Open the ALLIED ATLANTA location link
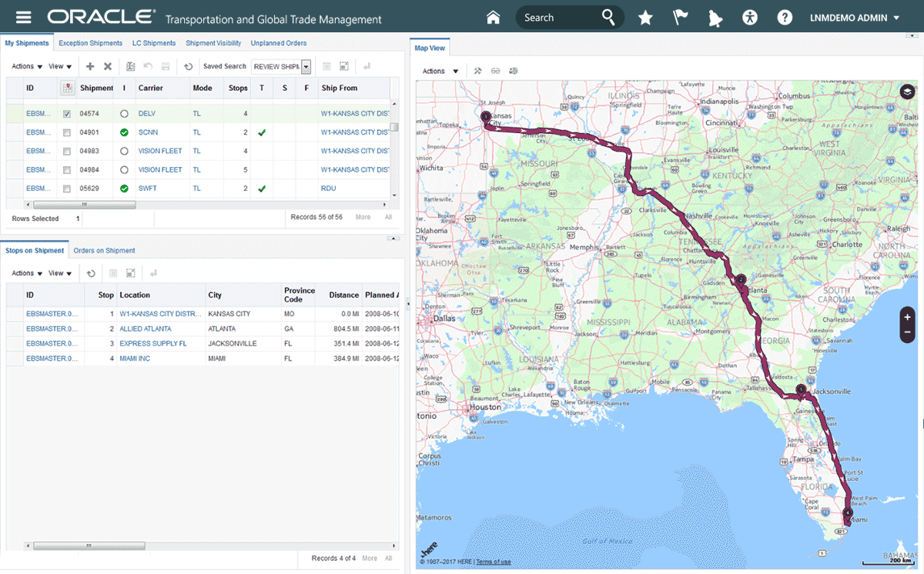Screen dimensions: 924x574 (146, 329)
